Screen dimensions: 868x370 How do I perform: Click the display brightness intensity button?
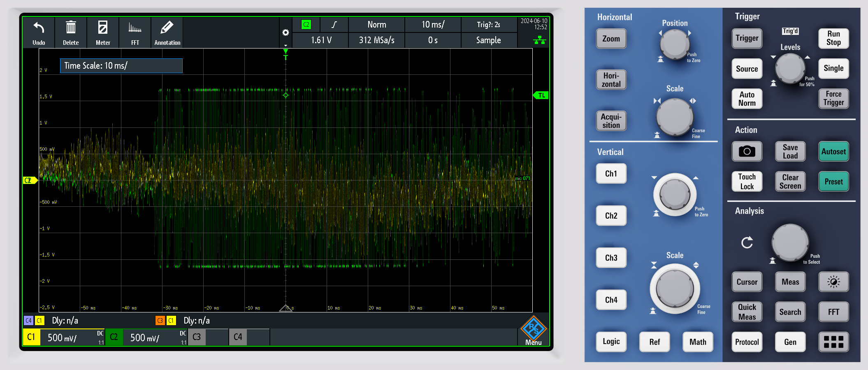click(x=833, y=282)
